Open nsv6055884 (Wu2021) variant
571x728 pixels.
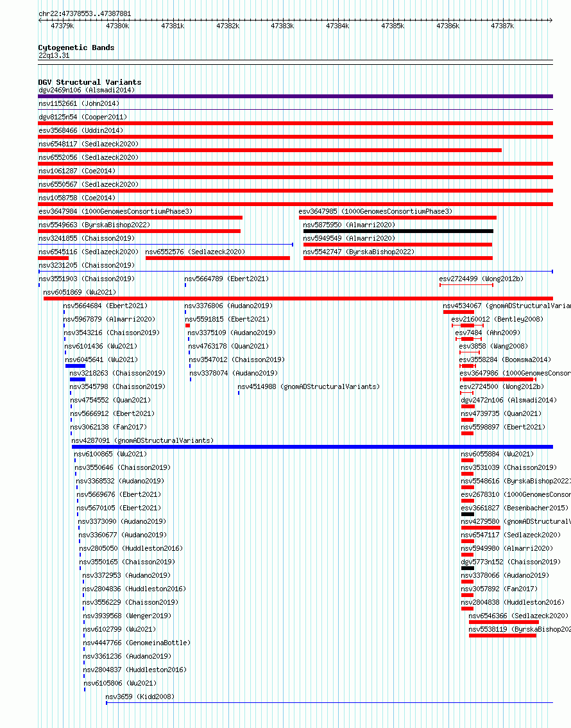click(497, 454)
